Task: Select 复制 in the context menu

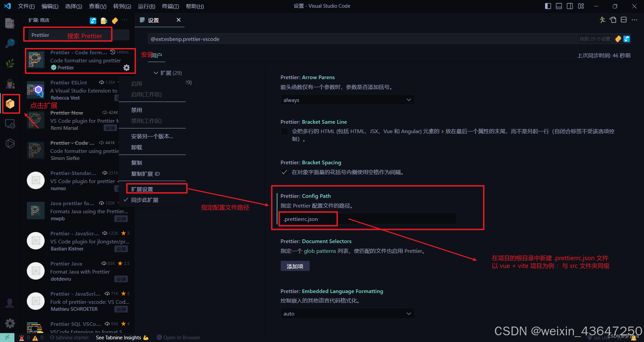Action: click(x=153, y=163)
